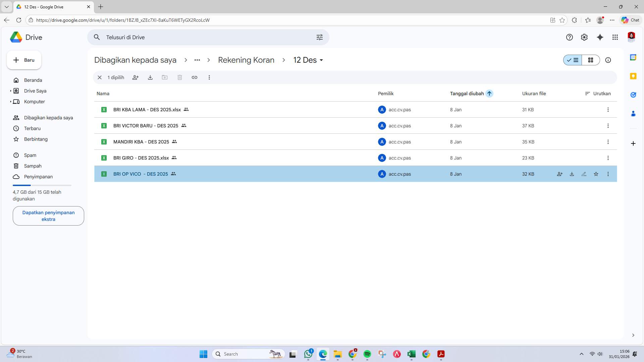This screenshot has height=362, width=644.
Task: Clear selection with the X icon
Action: pos(100,77)
